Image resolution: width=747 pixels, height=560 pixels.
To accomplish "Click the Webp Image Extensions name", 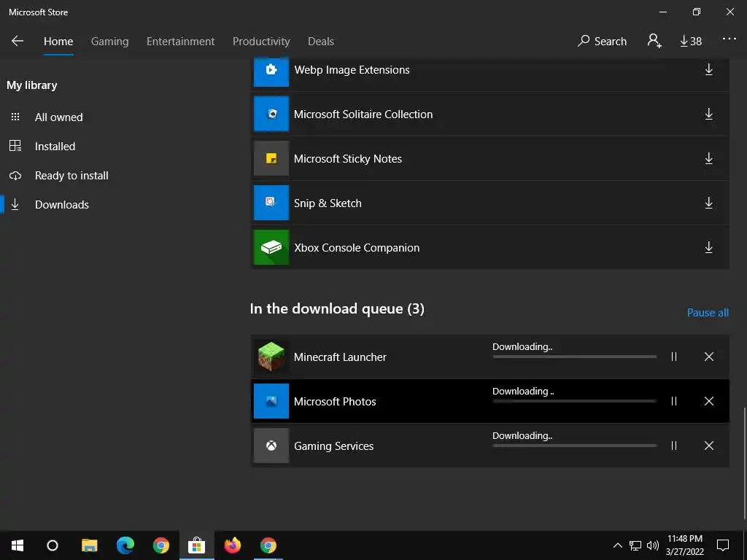I will (x=352, y=70).
